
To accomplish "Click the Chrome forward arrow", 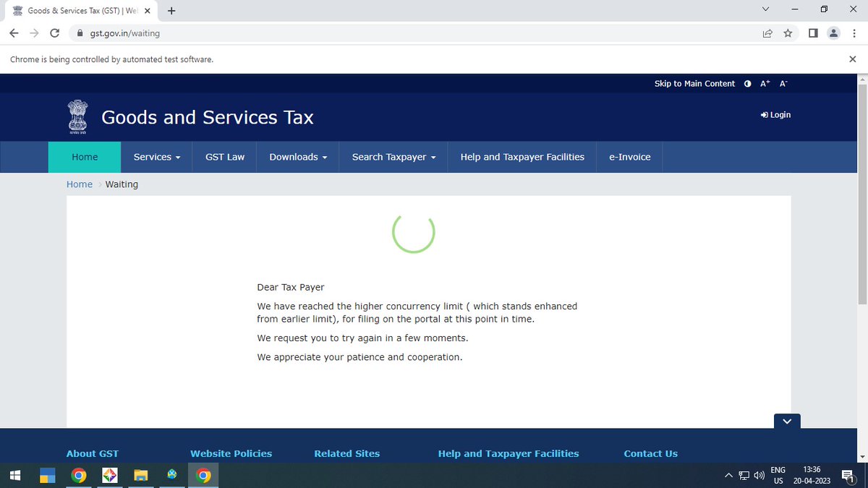I will pos(34,33).
